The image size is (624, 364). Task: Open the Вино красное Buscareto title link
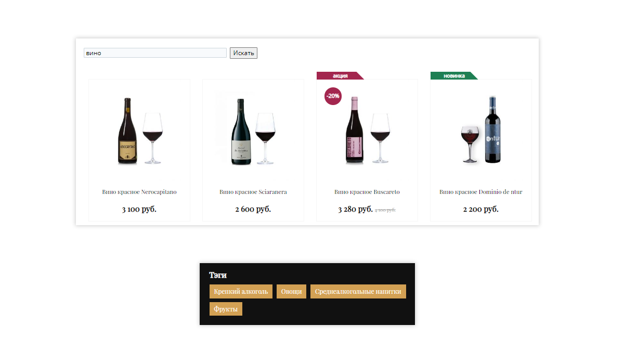click(x=367, y=192)
